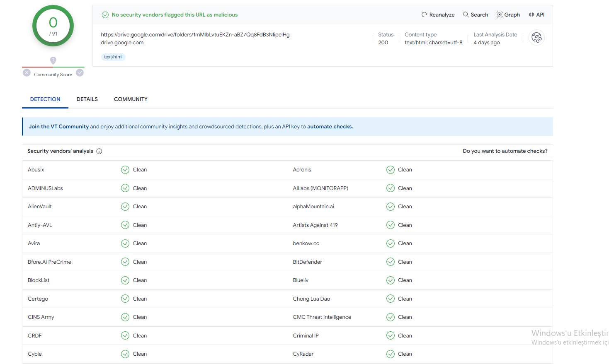Click the similar URL fingerprint icon
Image resolution: width=609 pixels, height=364 pixels.
click(536, 38)
